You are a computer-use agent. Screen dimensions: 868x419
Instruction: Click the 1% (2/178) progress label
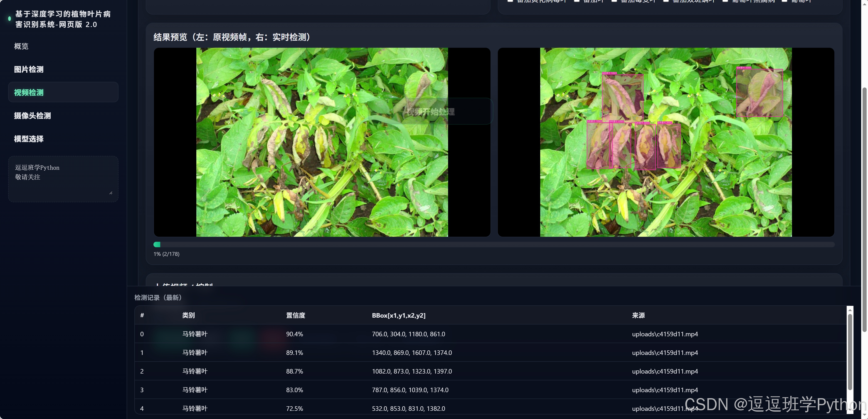click(166, 254)
